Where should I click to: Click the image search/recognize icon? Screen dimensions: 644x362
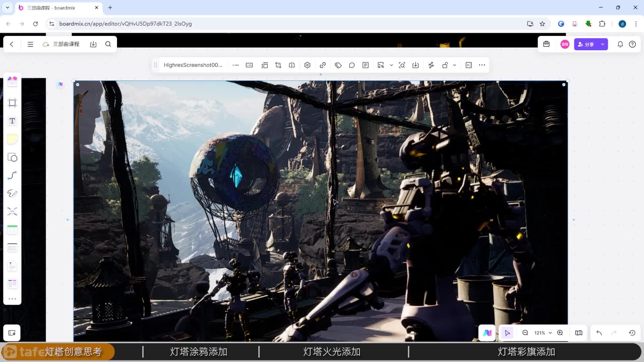tap(402, 65)
